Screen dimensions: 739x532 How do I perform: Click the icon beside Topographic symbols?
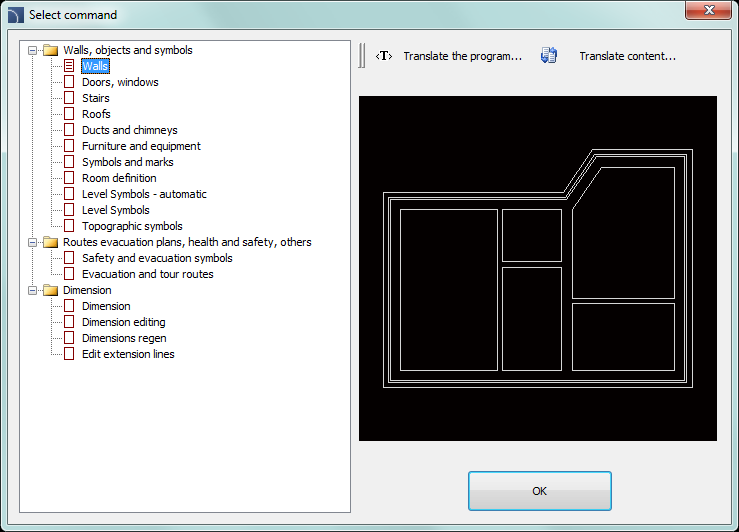(x=69, y=226)
